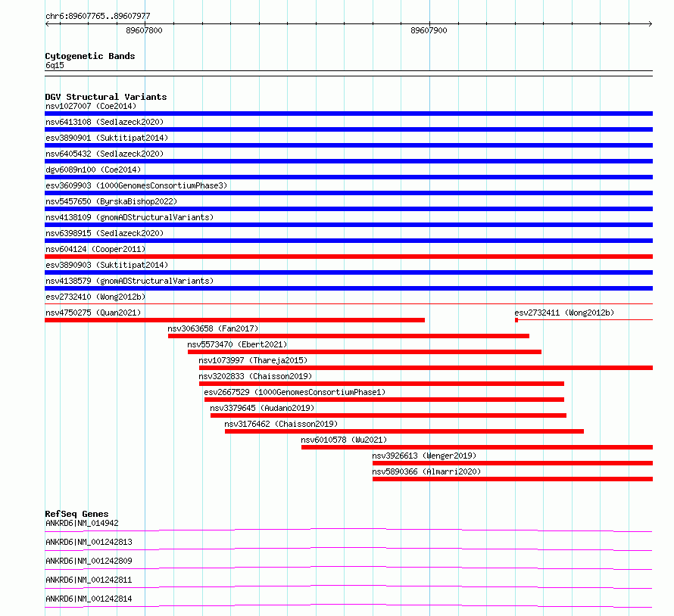Screen dimensions: 674x616
Task: Select nsv5457650 (ByrskaBishop2022) variant label
Action: [111, 201]
